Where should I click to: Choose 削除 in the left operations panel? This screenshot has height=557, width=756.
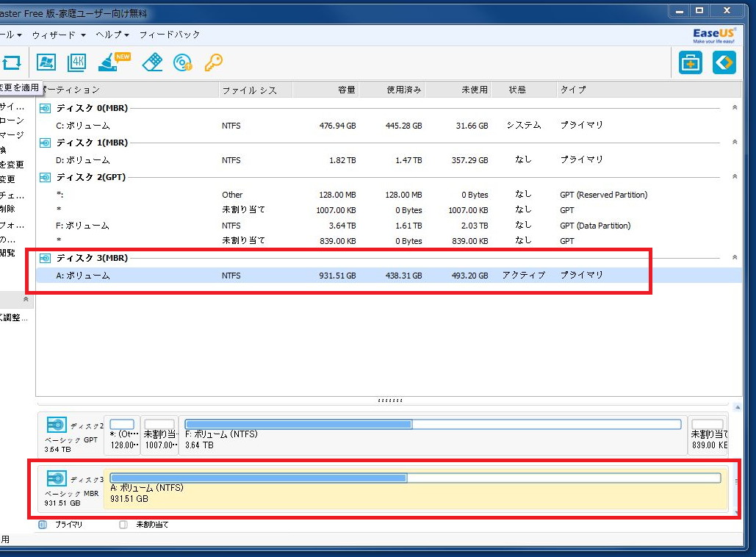7,209
